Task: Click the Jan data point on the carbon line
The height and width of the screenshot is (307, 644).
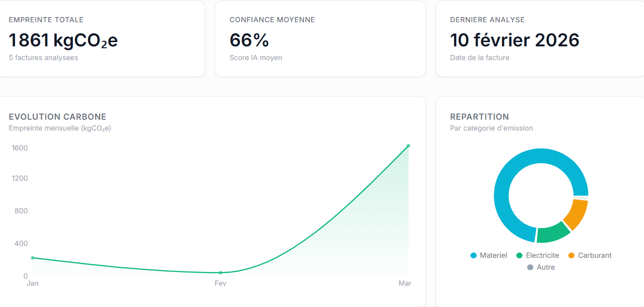Action: pyautogui.click(x=32, y=258)
